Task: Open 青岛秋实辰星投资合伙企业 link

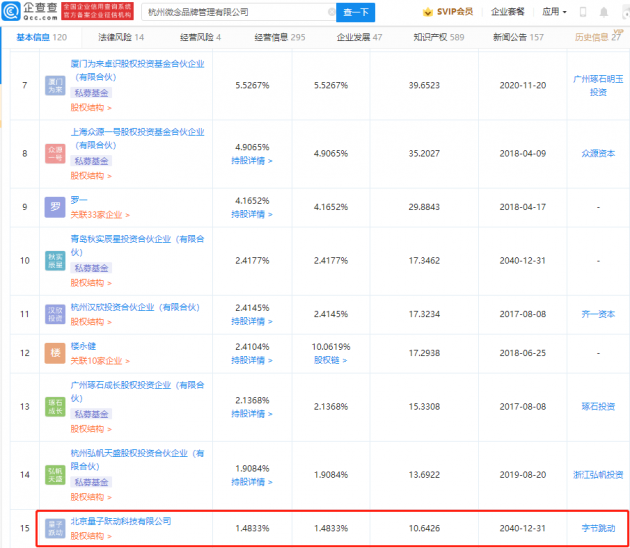Action: coord(137,245)
